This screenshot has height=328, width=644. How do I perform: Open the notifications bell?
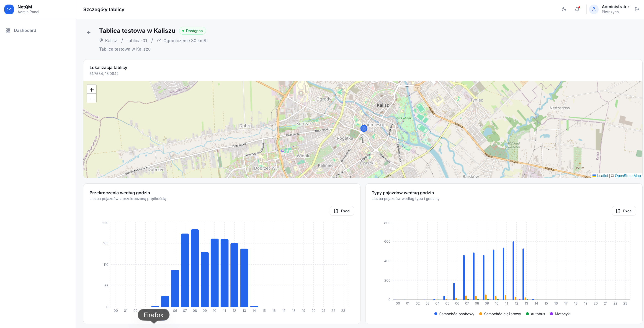click(577, 9)
